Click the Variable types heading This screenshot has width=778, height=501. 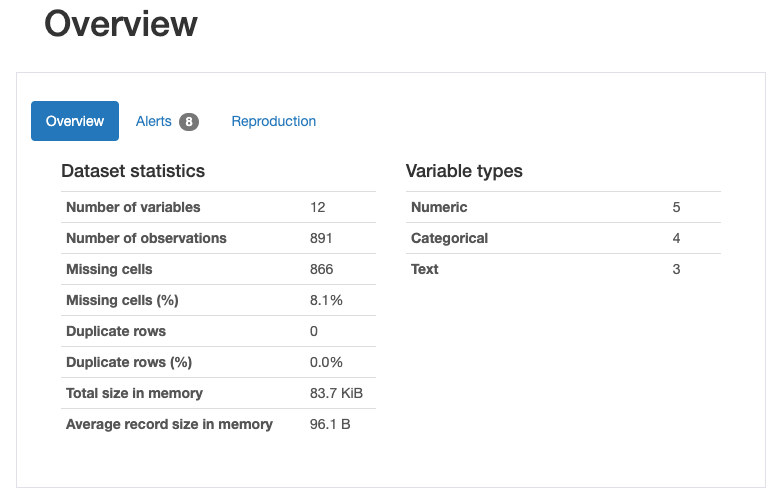pyautogui.click(x=464, y=171)
